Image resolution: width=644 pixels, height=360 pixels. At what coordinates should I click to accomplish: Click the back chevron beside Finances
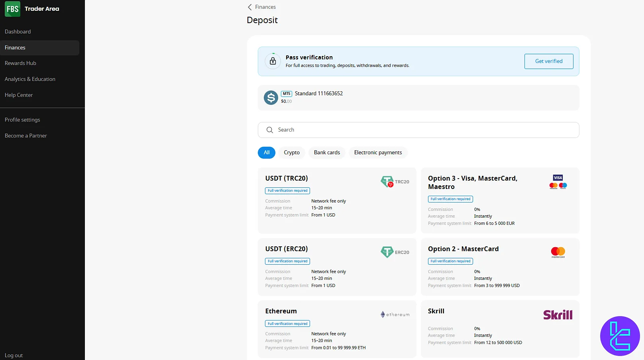(x=250, y=7)
